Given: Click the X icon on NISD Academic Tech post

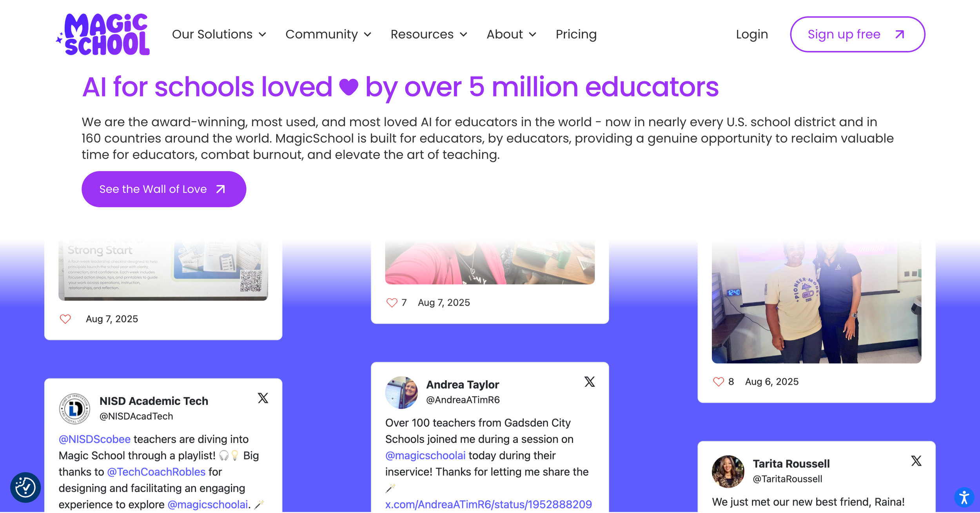Looking at the screenshot, I should point(263,398).
